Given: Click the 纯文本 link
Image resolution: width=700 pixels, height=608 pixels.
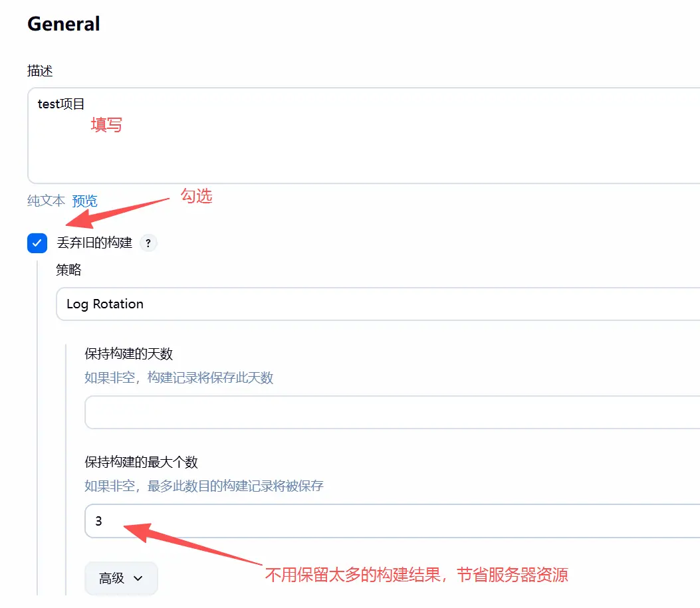Looking at the screenshot, I should pos(46,201).
